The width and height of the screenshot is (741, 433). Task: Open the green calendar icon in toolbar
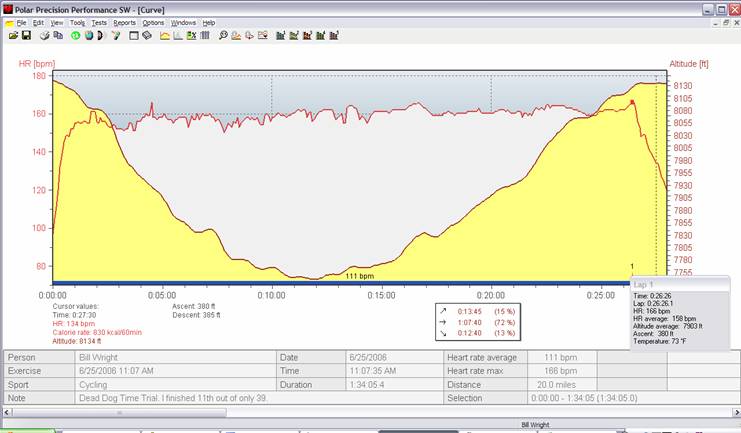(x=75, y=35)
